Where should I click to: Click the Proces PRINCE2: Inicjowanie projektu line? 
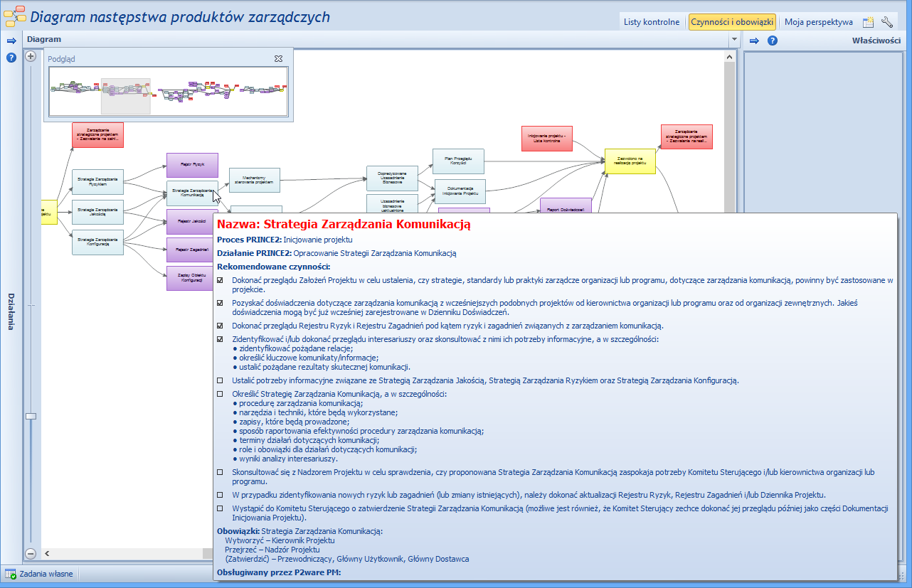(x=285, y=240)
